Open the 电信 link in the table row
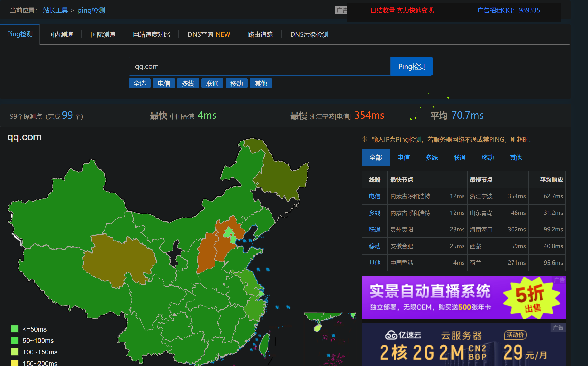Viewport: 588px width, 366px height. (x=375, y=196)
